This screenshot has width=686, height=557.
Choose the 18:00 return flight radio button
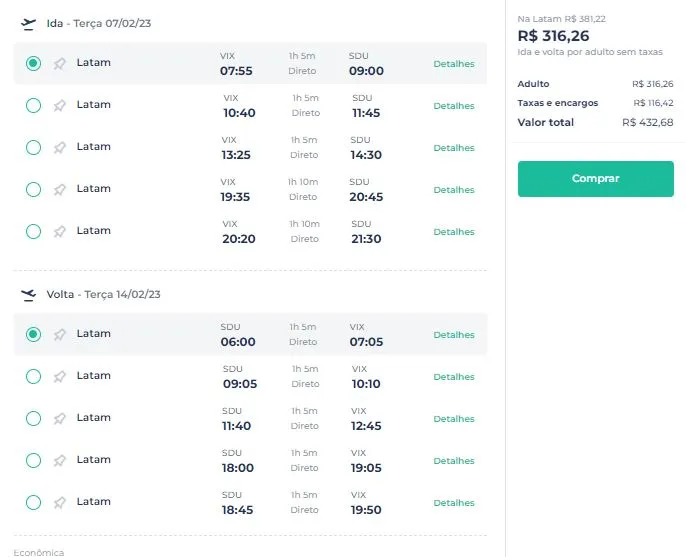tap(33, 460)
